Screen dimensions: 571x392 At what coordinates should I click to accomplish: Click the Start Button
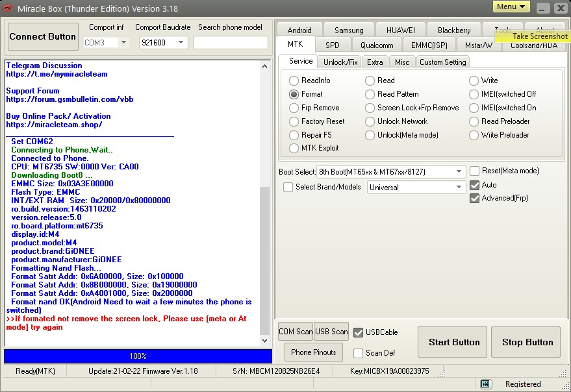coord(453,342)
